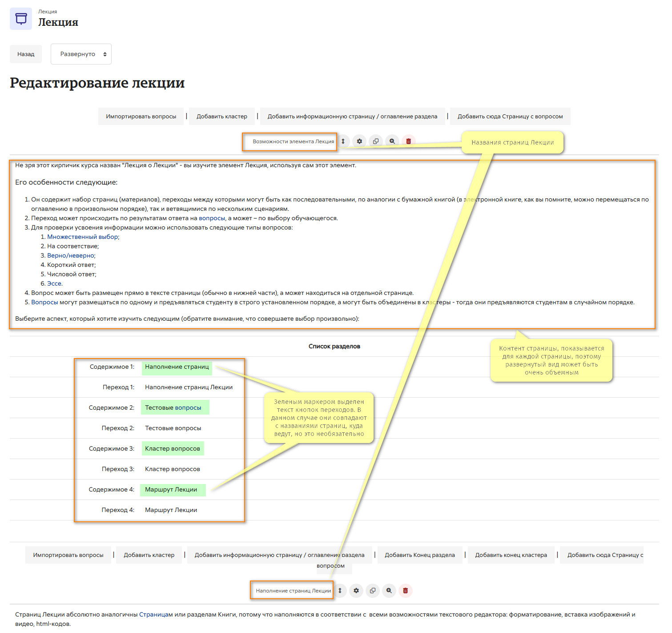This screenshot has width=672, height=633.
Task: Click red trash icon beside "Наполнение страниц Лекции" title
Action: click(406, 591)
